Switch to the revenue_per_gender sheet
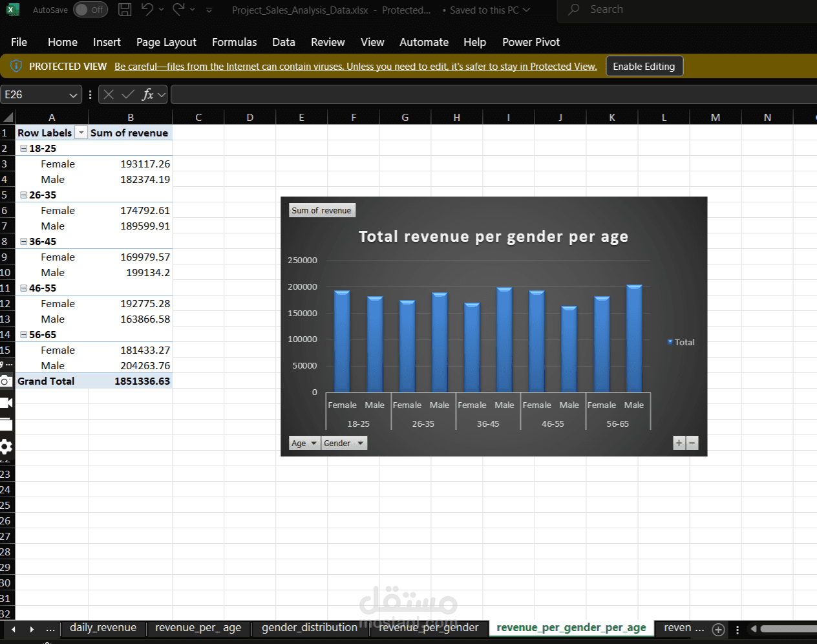 (429, 627)
